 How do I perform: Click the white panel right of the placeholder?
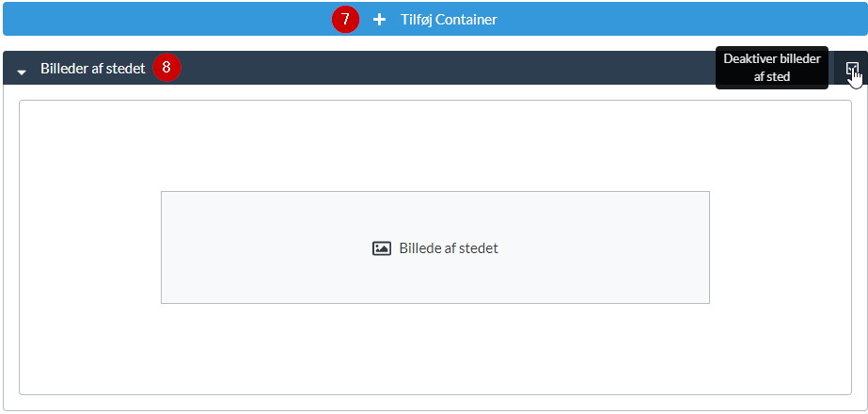tap(781, 247)
